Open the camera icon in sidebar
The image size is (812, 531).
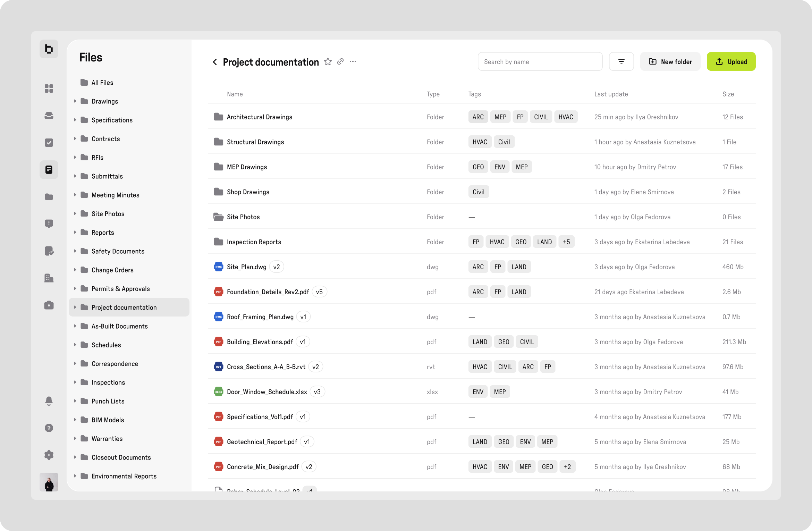49,305
